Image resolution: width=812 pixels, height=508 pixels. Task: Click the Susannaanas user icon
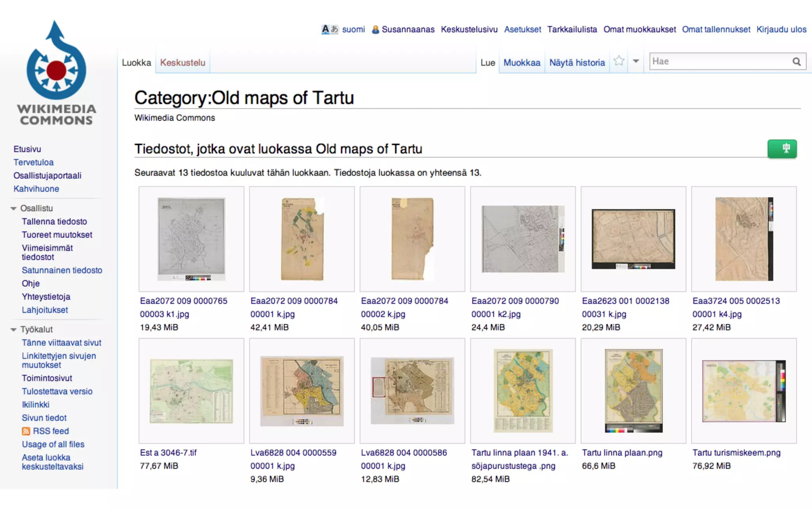click(x=375, y=30)
